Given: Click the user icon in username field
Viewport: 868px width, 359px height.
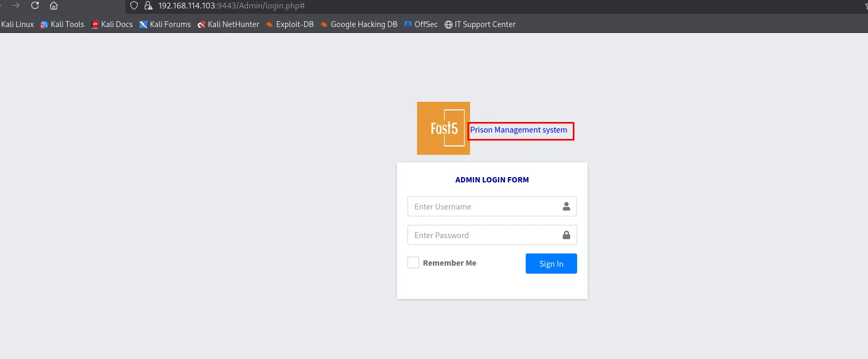Looking at the screenshot, I should tap(566, 206).
